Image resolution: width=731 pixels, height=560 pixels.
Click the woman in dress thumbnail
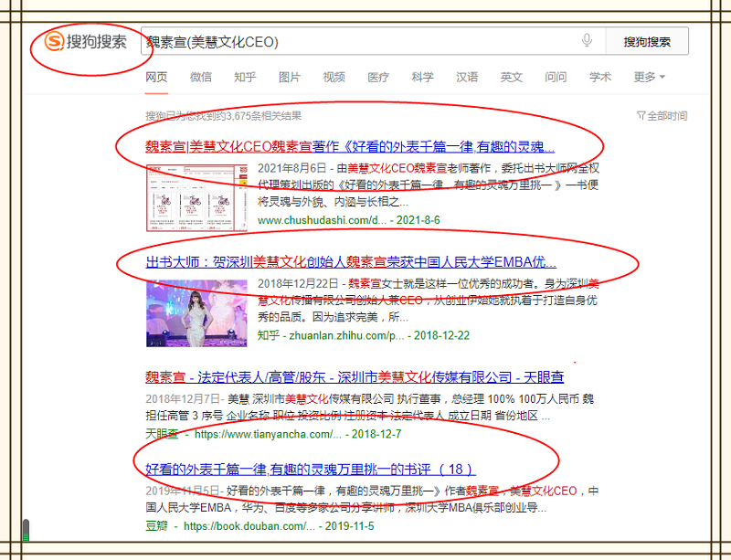point(196,313)
